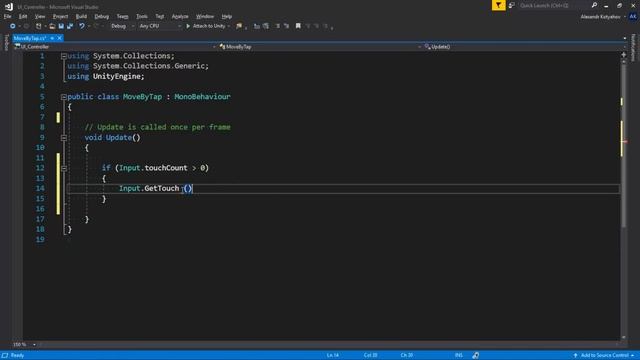Image resolution: width=640 pixels, height=360 pixels.
Task: Open the Test menu
Action: [x=160, y=17]
